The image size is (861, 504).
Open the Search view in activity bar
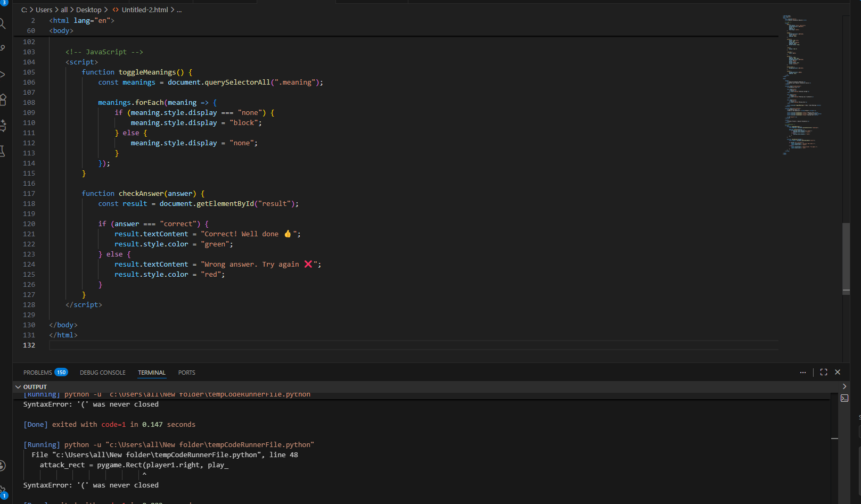click(x=3, y=23)
